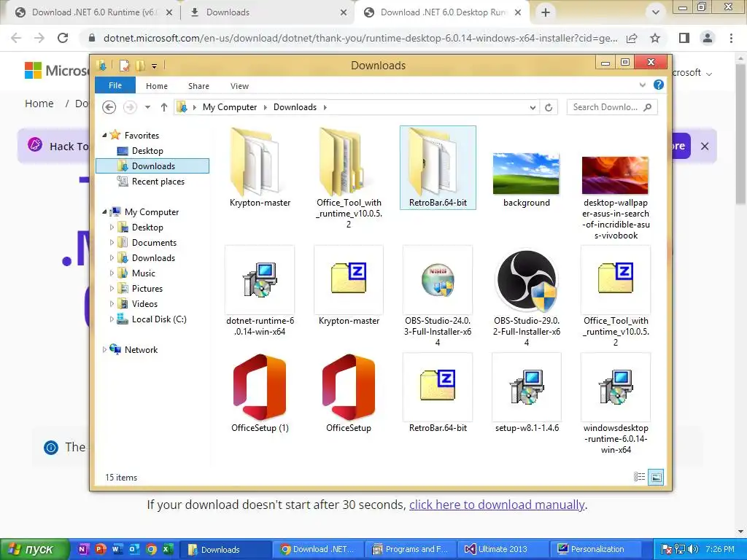
Task: Refresh the Downloads folder view
Action: coord(549,107)
